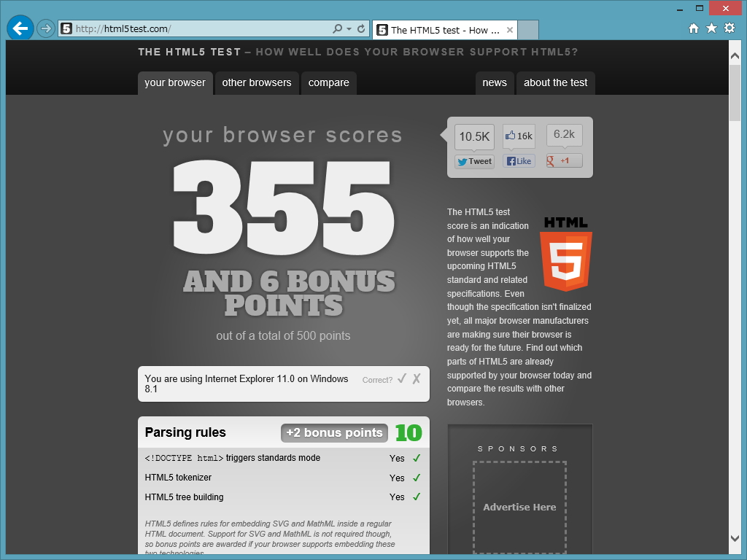747x560 pixels.
Task: Confirm browser detection with the checkmark
Action: [x=402, y=379]
